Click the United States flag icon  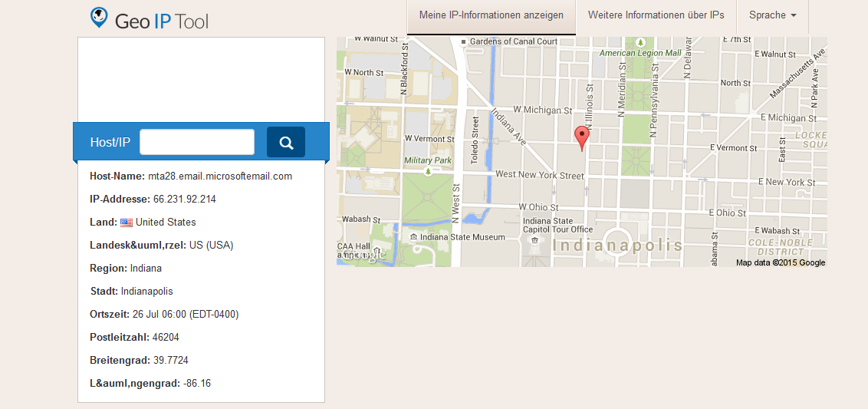coord(127,223)
